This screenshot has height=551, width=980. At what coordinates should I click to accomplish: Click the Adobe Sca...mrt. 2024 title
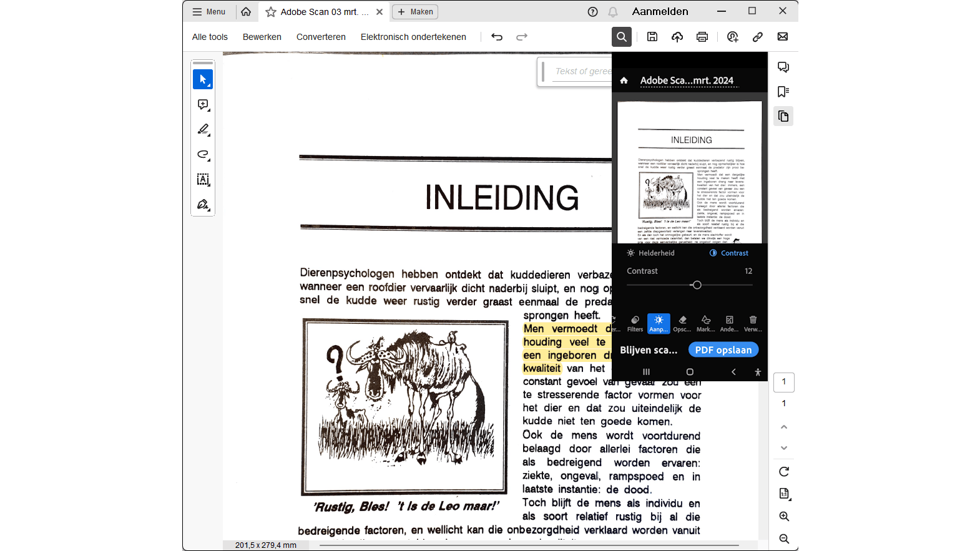[x=687, y=80]
